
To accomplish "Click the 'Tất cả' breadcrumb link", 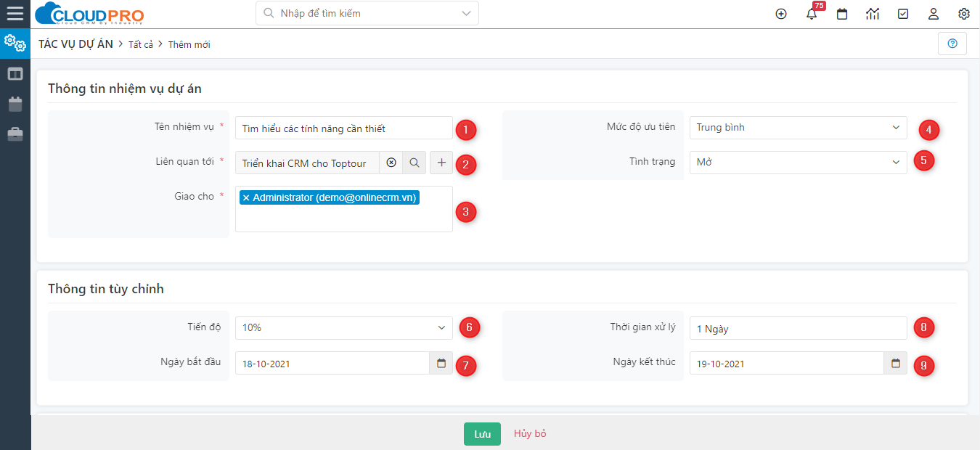I will 141,44.
